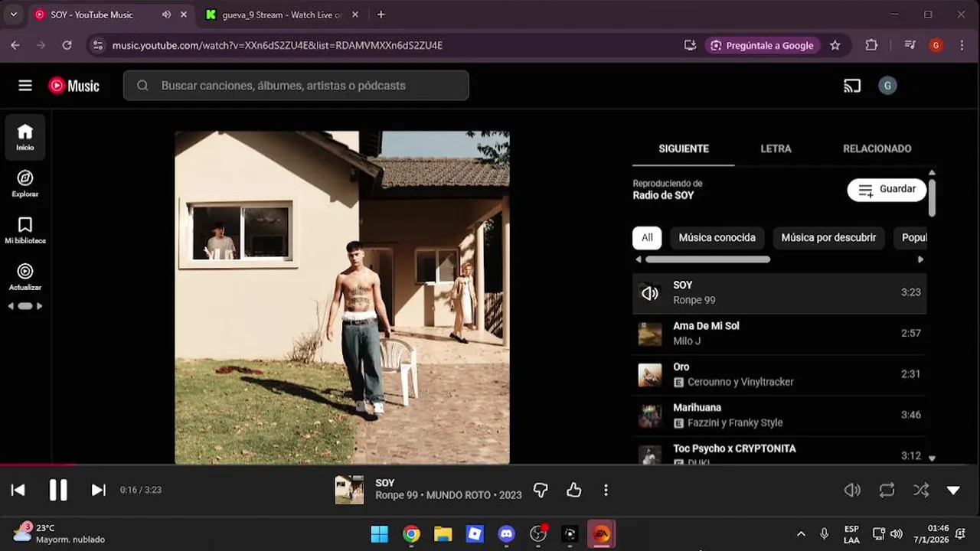The width and height of the screenshot is (980, 551).
Task: Select the partially visible Popul chip
Action: (x=911, y=238)
